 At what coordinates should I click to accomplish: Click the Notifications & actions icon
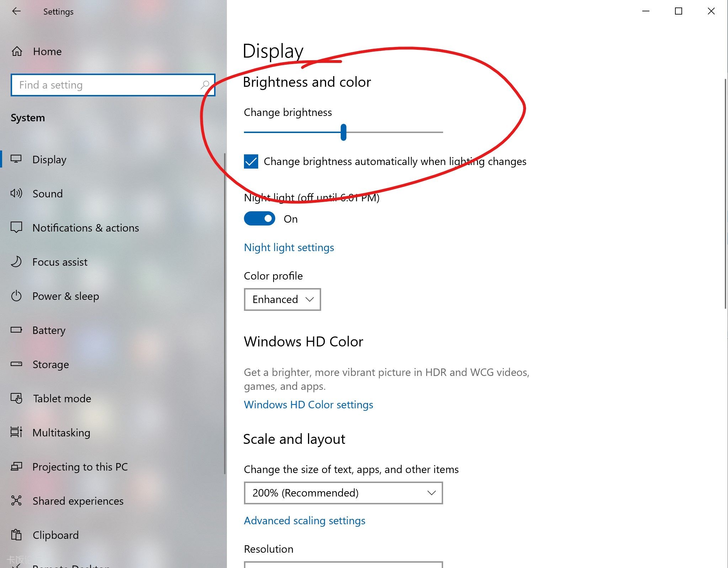point(16,227)
